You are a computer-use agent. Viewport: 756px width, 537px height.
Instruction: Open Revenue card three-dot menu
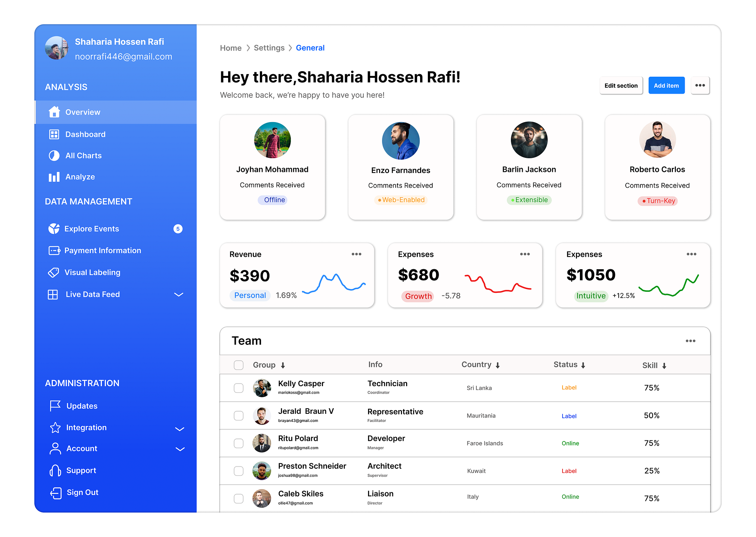click(356, 254)
